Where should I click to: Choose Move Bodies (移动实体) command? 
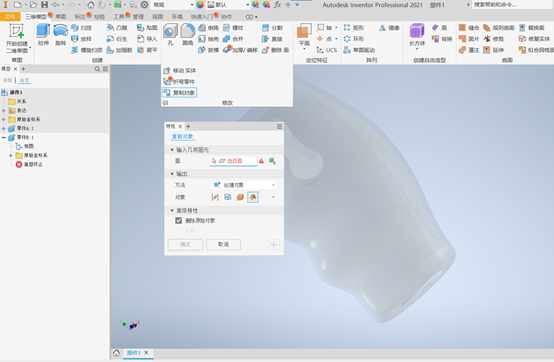tap(180, 70)
